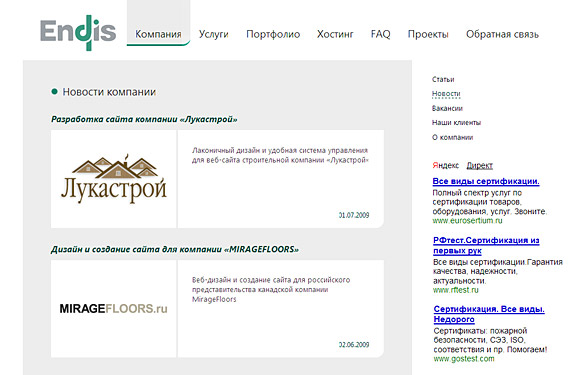585x375 pixels.
Task: Click the Endis logo
Action: point(78,32)
